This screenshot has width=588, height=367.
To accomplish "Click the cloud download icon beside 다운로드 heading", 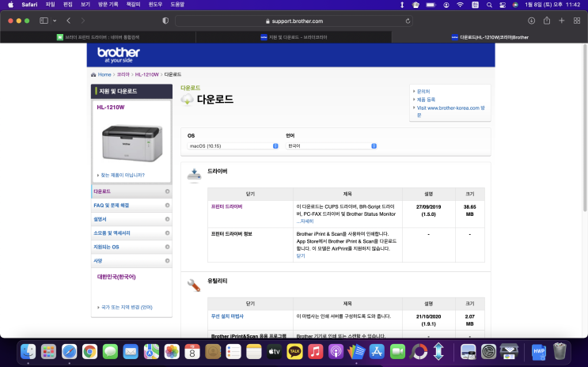I will point(187,100).
